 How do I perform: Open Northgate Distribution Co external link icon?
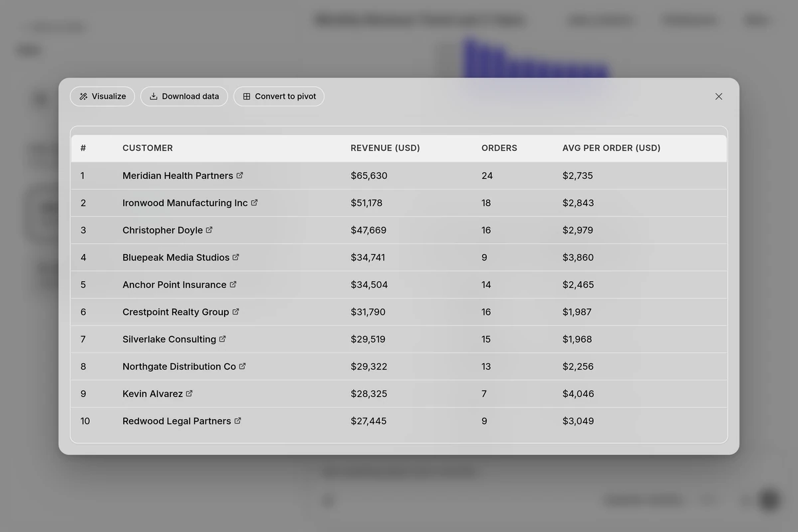[x=242, y=366]
